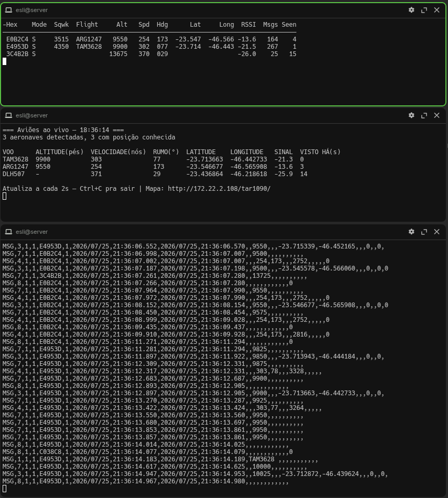Click latitude -23.436864 in middle pane
Image resolution: width=448 pixels, height=498 pixels.
point(205,174)
